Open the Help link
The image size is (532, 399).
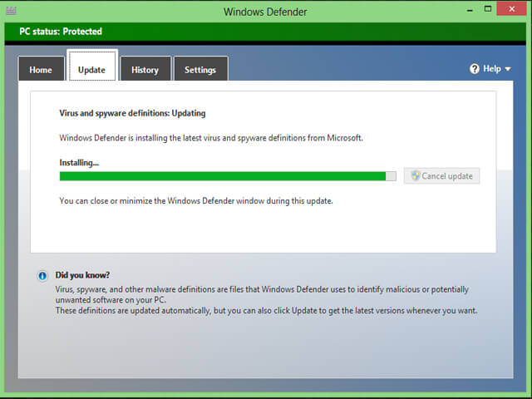click(492, 69)
